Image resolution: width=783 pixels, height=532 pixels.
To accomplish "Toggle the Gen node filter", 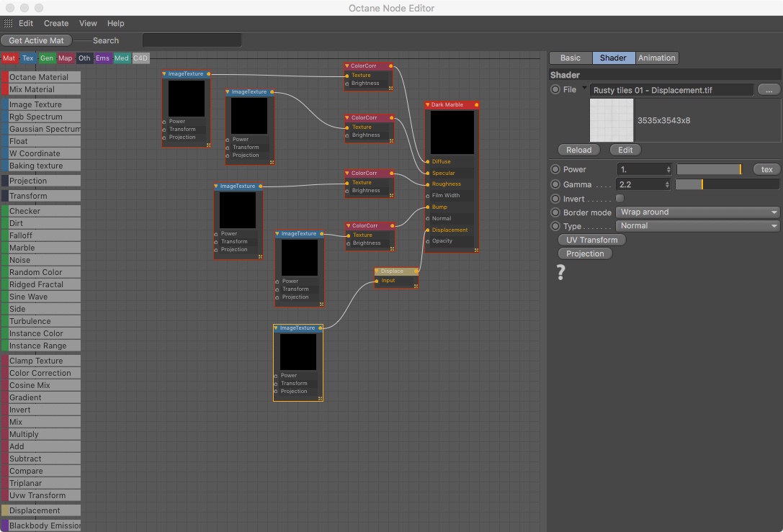I will (46, 58).
